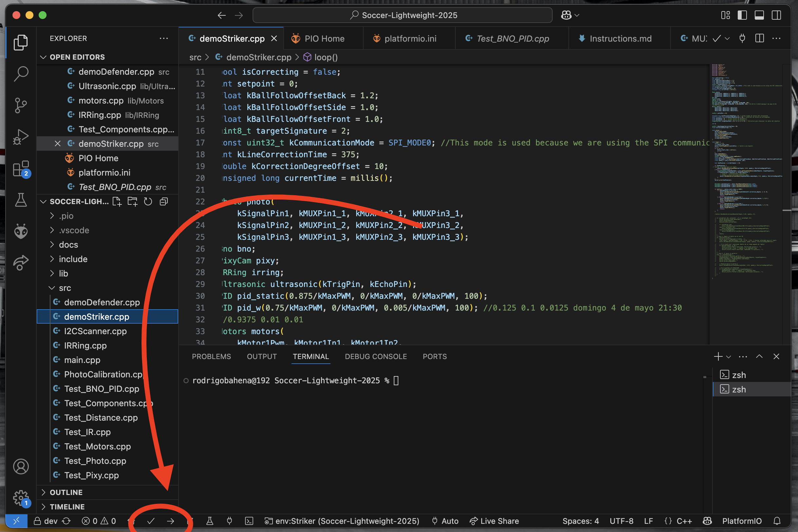The height and width of the screenshot is (532, 798).
Task: Open the Run and Debug view
Action: click(x=21, y=137)
